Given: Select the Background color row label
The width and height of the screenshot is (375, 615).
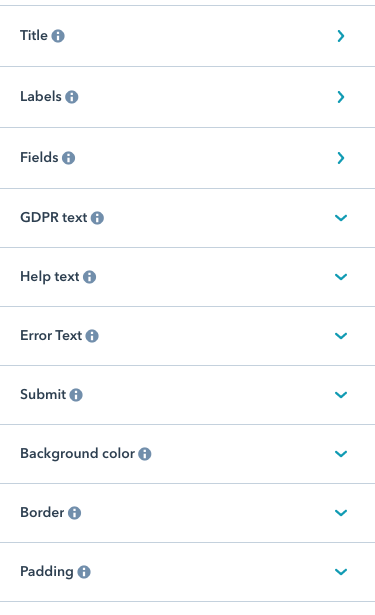Looking at the screenshot, I should (77, 453).
